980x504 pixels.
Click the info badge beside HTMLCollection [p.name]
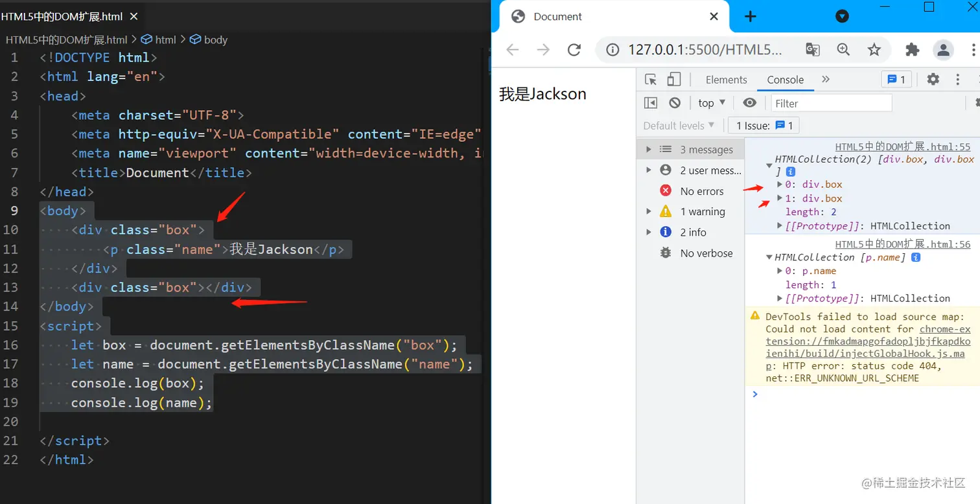pyautogui.click(x=916, y=257)
